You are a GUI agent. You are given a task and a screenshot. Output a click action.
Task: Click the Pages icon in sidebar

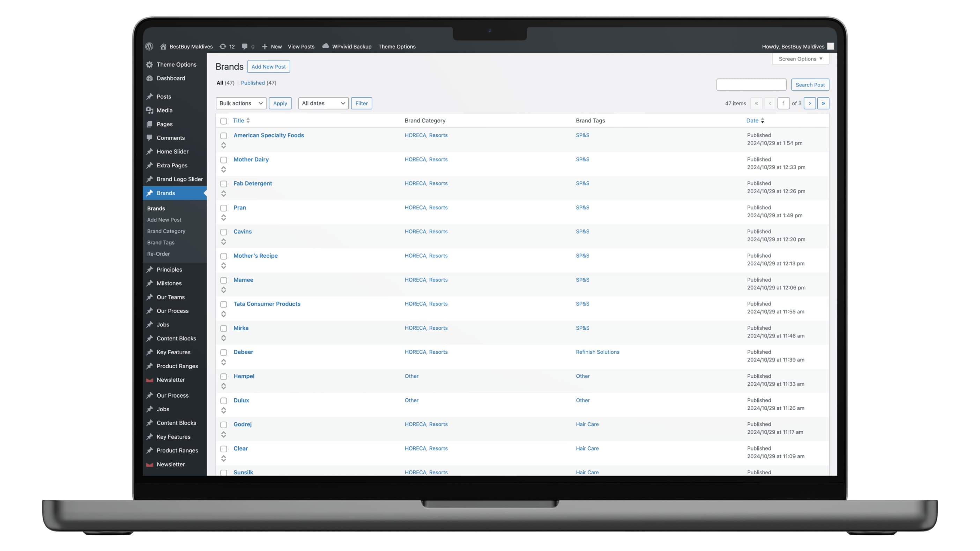coord(149,124)
